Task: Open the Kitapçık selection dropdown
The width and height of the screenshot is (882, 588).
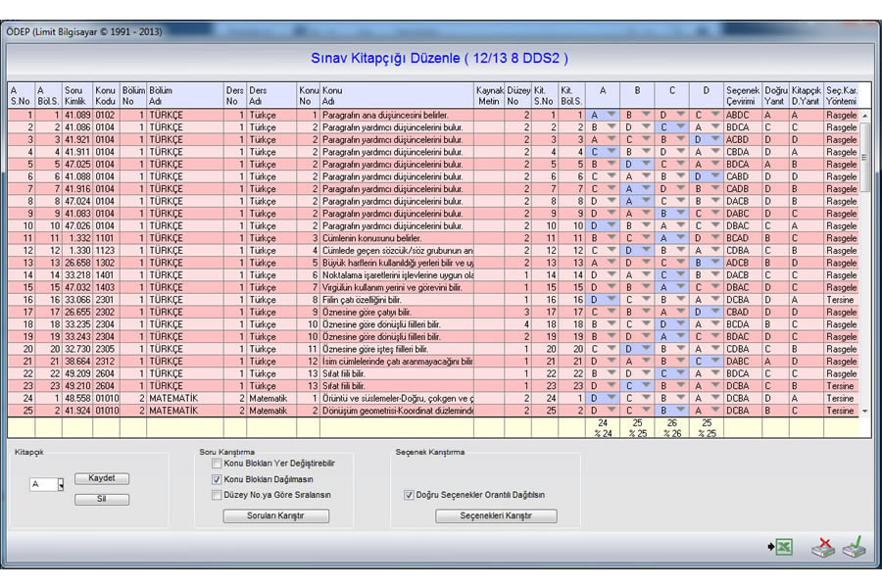Action: 61,484
